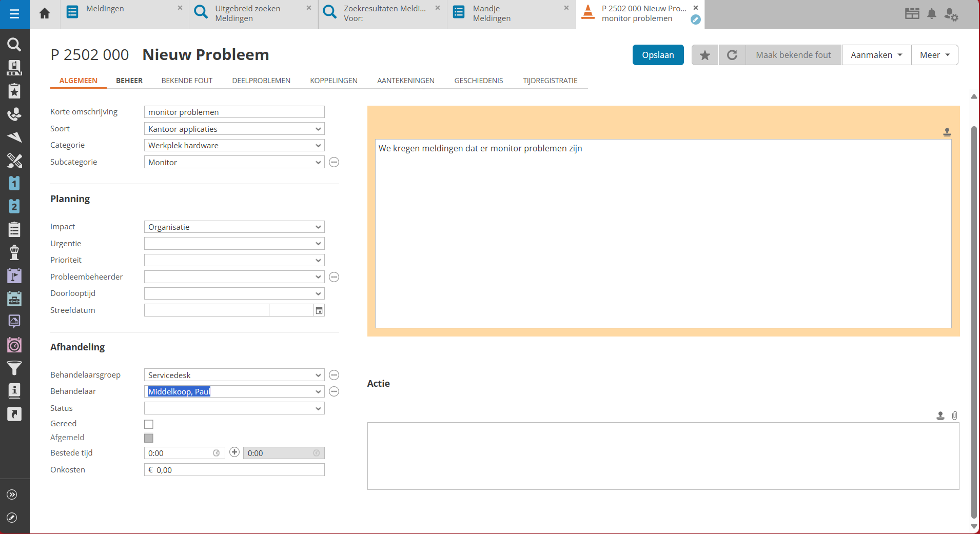980x534 pixels.
Task: Open the hamburger menu
Action: click(14, 14)
